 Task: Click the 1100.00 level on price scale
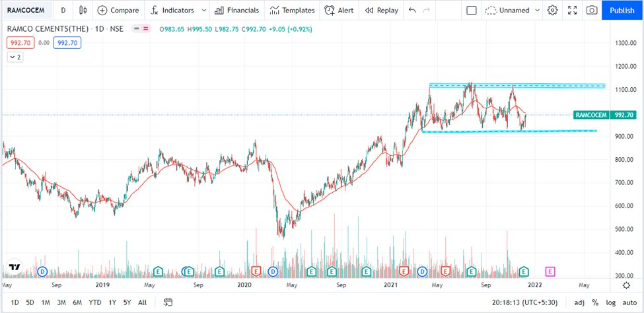pos(626,90)
